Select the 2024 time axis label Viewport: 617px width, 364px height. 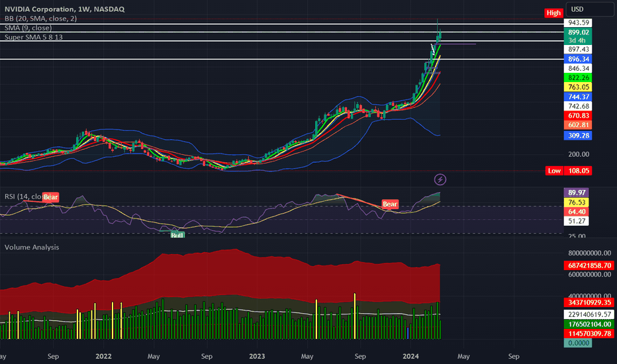[x=410, y=356]
